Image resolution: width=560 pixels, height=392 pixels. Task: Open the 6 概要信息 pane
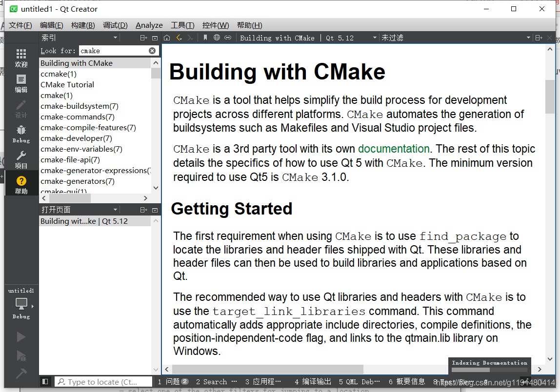(407, 382)
